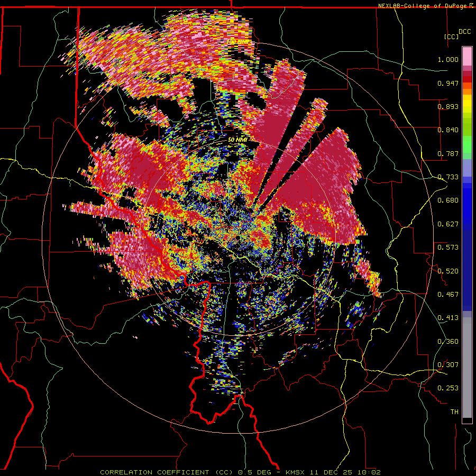Click the 0.573 scale label
Screen dimensions: 476x476
(448, 248)
